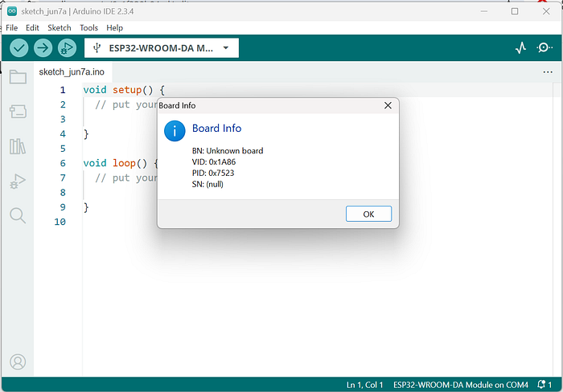This screenshot has width=563, height=392.
Task: Open the Debug sidebar panel
Action: point(18,181)
